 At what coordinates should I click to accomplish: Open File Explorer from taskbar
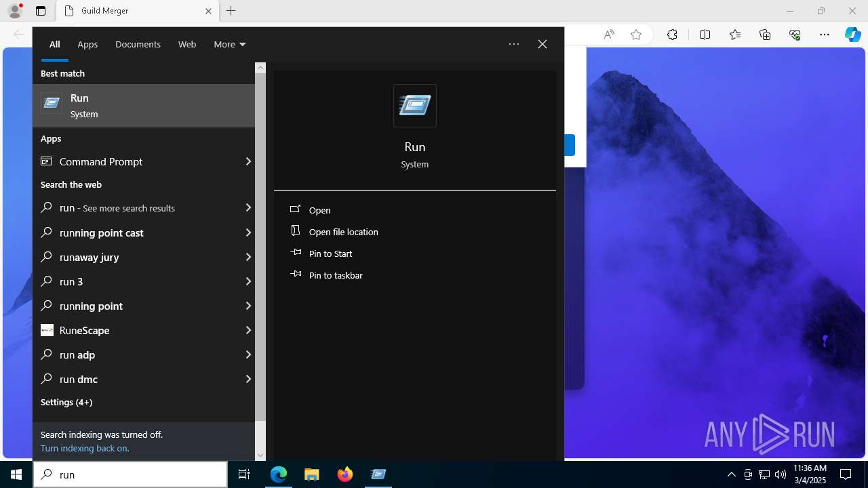pyautogui.click(x=312, y=474)
